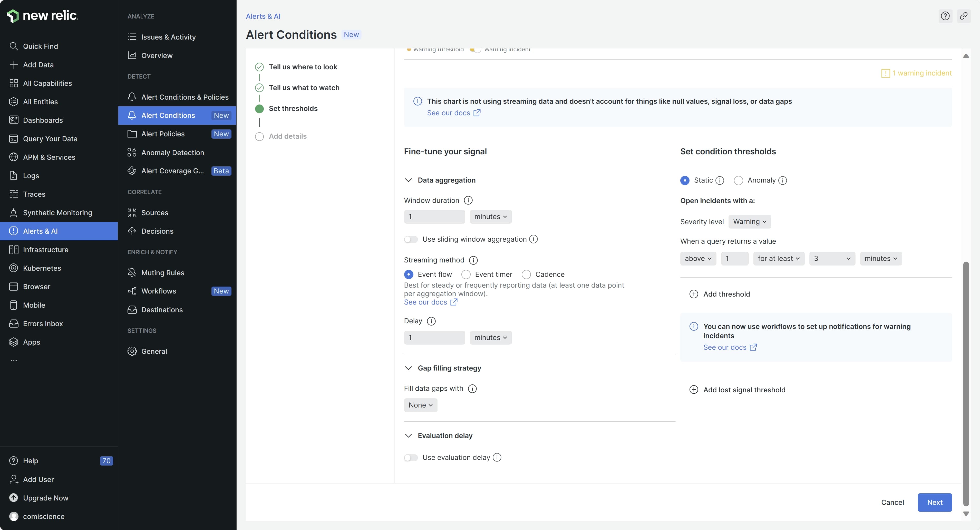The width and height of the screenshot is (980, 530).
Task: Open the Severity level Warning dropdown
Action: coord(750,222)
